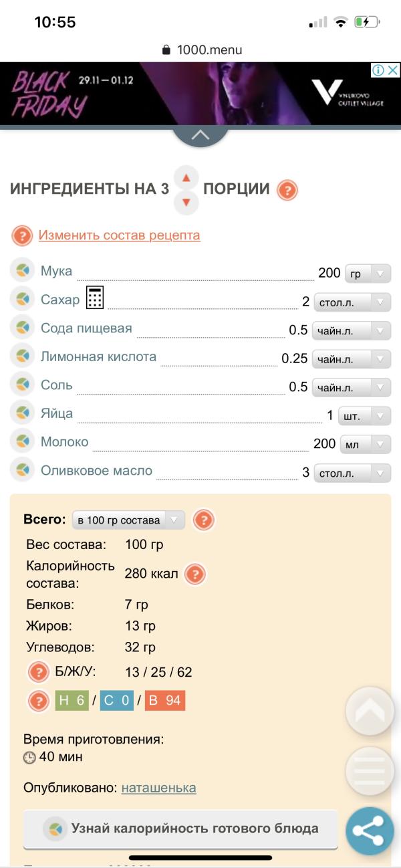Click the nutrition icon beside Оливковое масло

point(23,471)
